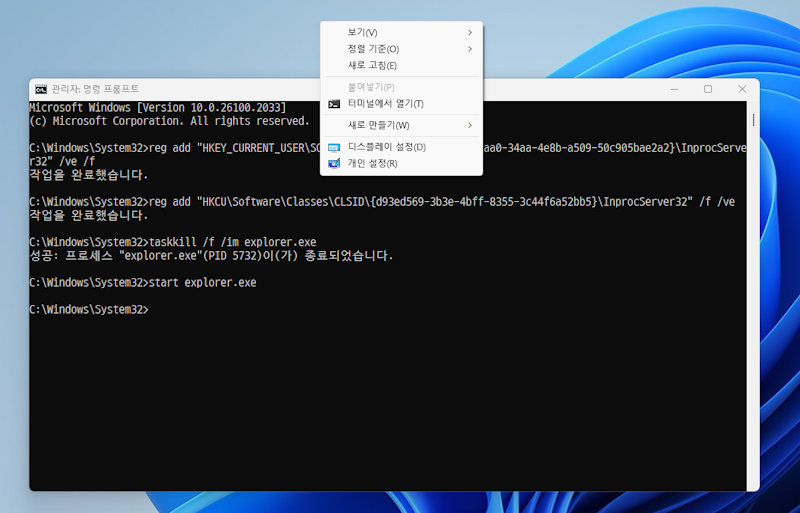Click the Microsoft Windows version line
Viewport: 800px width, 513px height.
(x=158, y=108)
